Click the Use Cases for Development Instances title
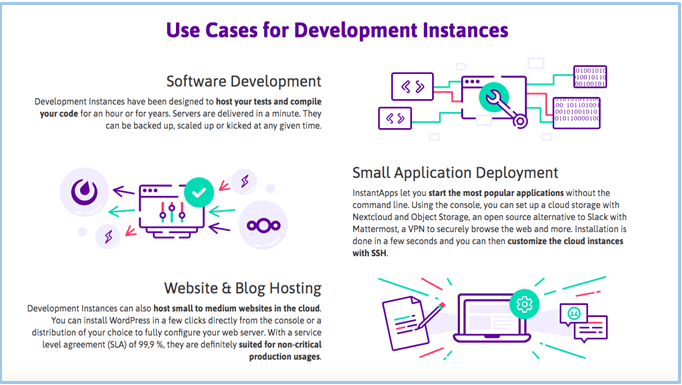The height and width of the screenshot is (385, 682). pos(337,30)
